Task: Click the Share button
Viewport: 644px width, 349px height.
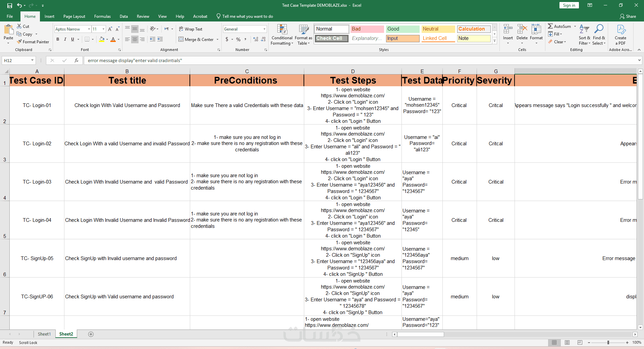Action: [x=628, y=16]
